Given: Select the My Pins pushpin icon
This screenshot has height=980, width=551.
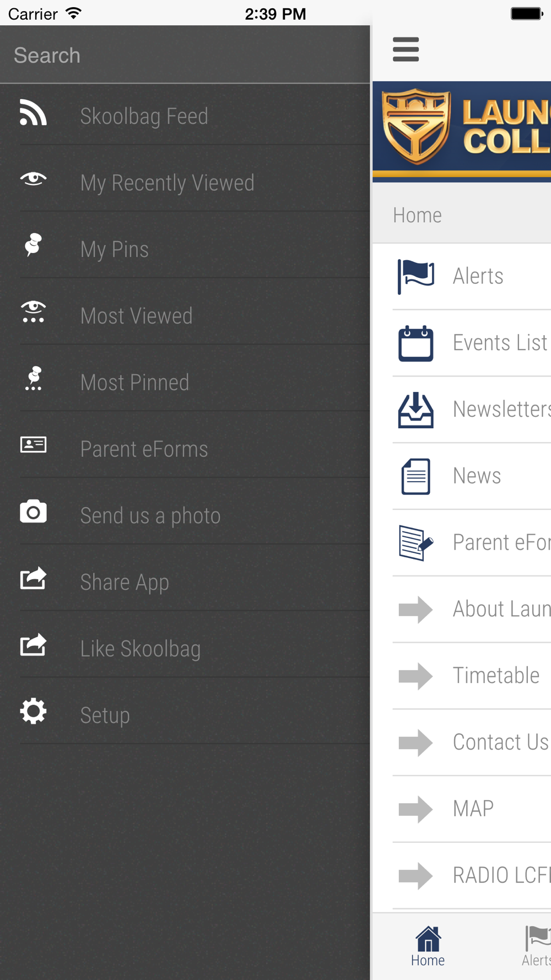Looking at the screenshot, I should point(33,245).
